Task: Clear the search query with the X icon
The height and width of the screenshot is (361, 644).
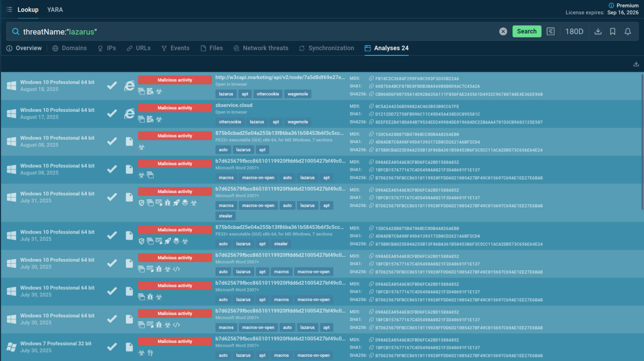Action: [x=503, y=31]
